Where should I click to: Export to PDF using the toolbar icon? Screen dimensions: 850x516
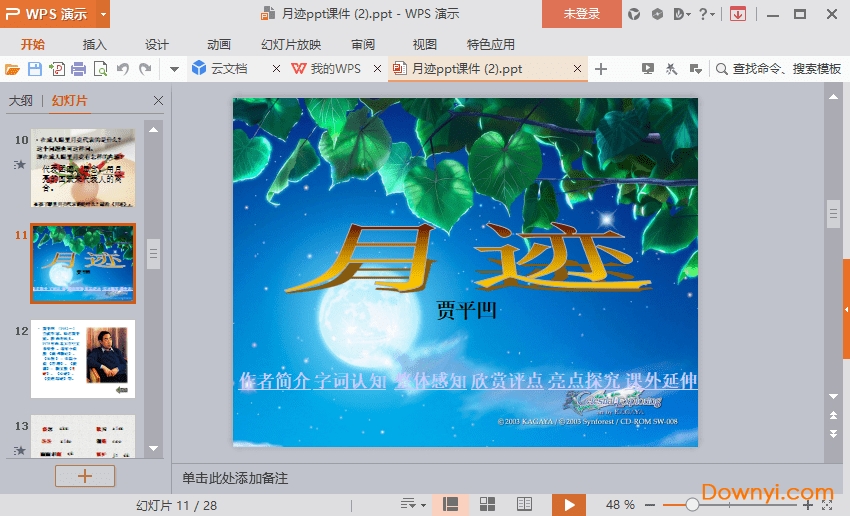57,69
